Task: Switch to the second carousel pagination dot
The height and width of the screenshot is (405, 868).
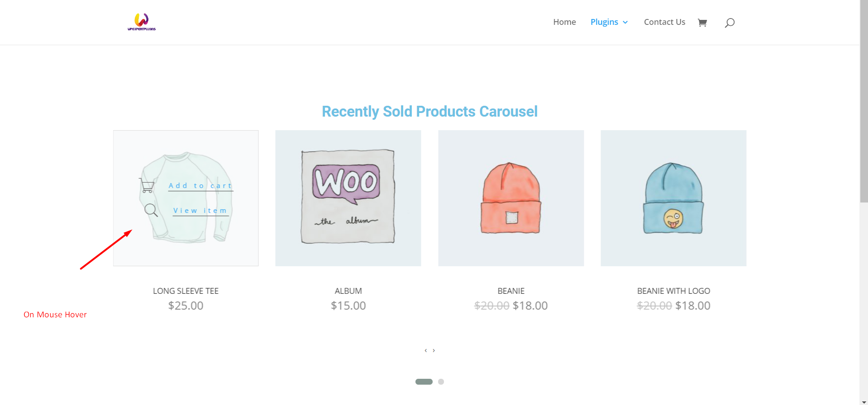Action: [x=441, y=382]
